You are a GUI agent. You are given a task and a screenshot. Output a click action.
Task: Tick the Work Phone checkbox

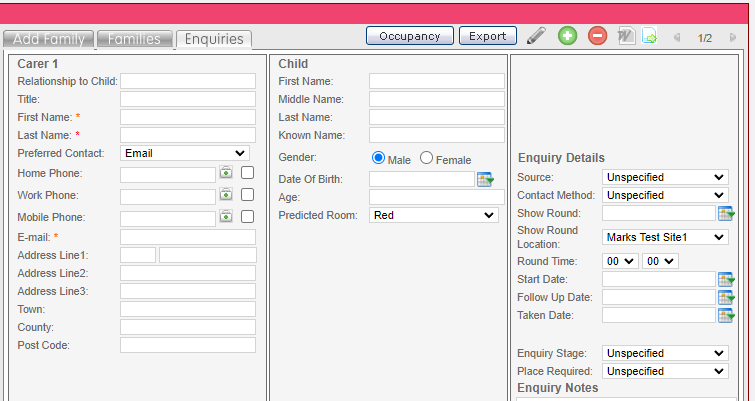tap(247, 194)
